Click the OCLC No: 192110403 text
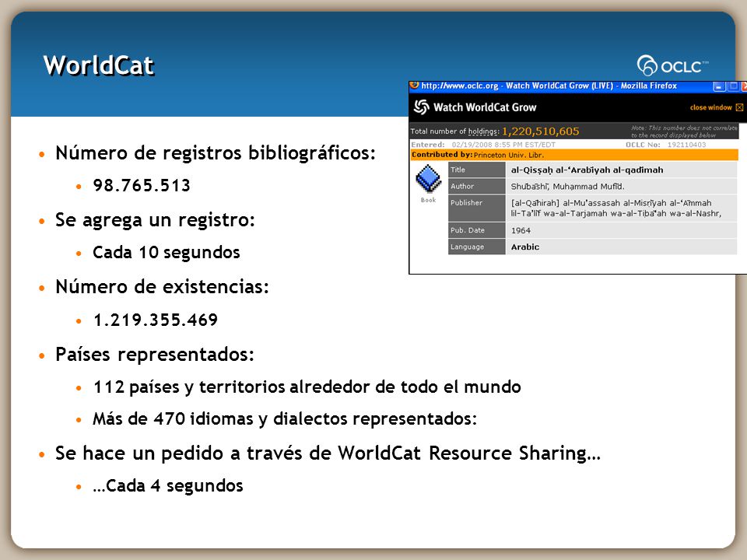This screenshot has height=560, width=747. tap(665, 145)
